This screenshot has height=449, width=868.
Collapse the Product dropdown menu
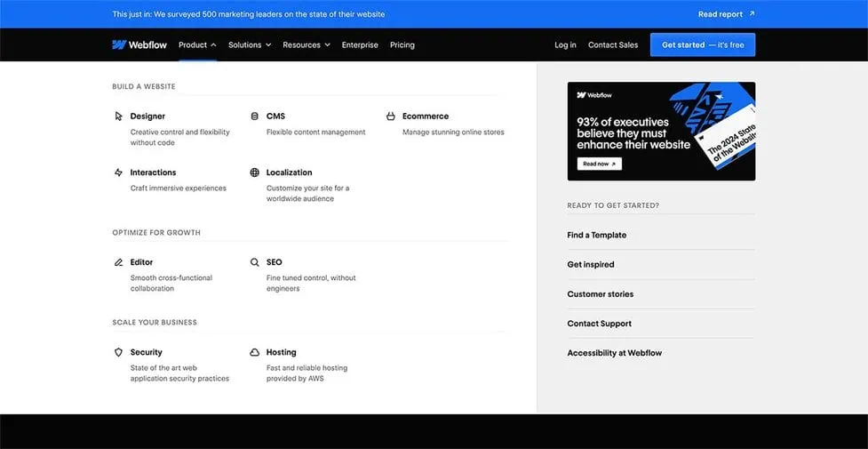(x=197, y=44)
